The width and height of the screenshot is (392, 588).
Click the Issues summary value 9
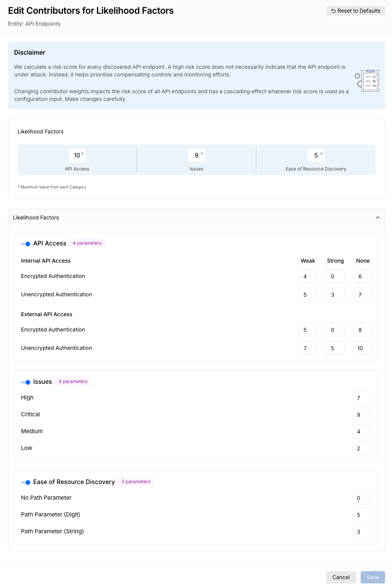[196, 155]
